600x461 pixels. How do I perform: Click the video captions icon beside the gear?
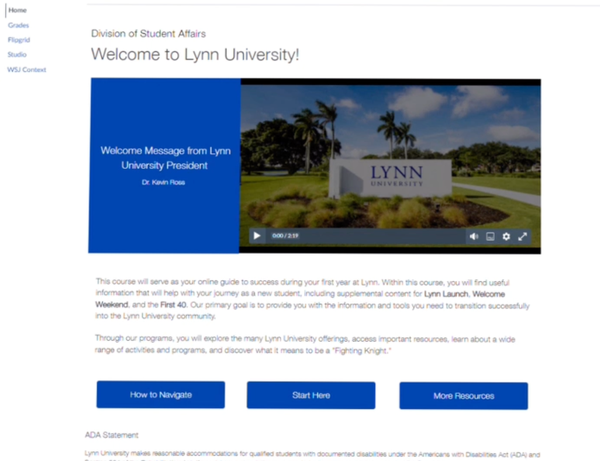pos(490,236)
